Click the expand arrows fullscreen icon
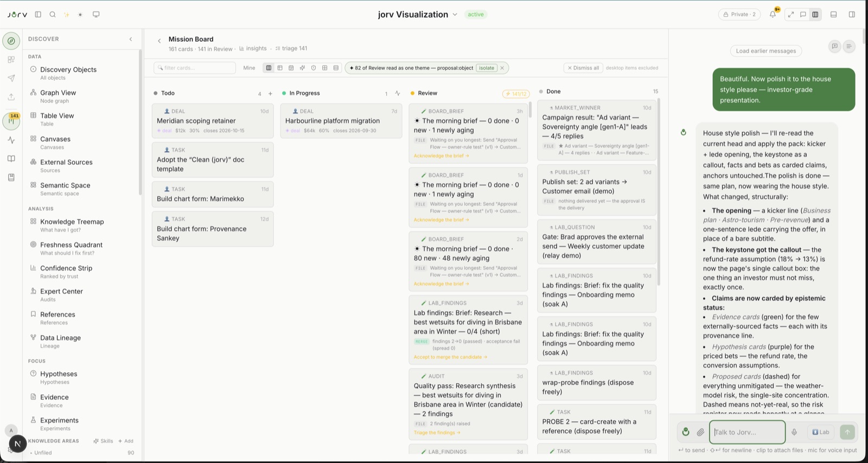 pos(791,15)
